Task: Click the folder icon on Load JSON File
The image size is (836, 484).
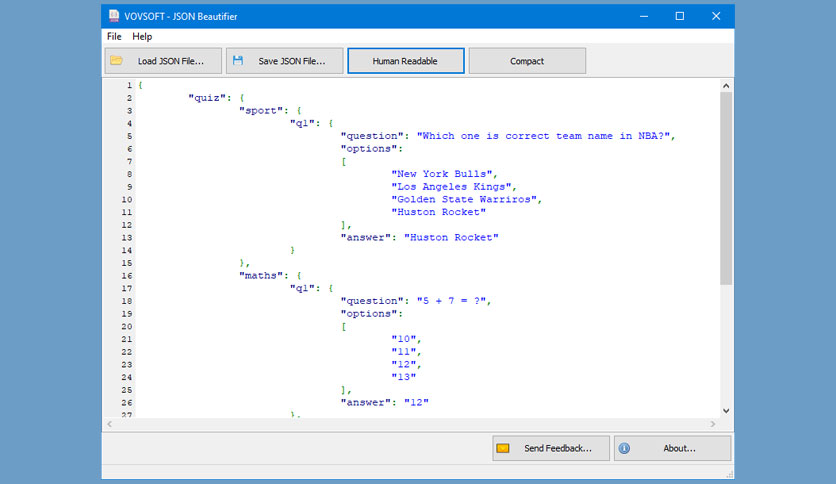Action: click(116, 61)
